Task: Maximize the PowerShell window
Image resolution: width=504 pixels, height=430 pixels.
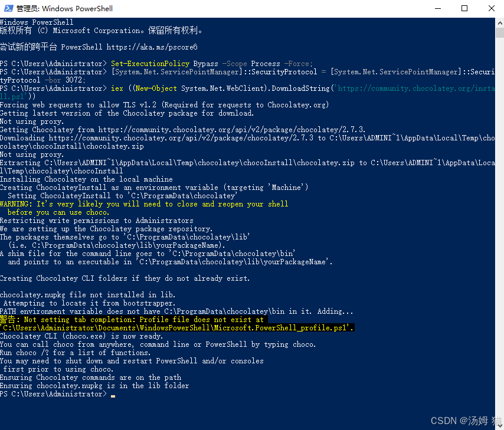Action: 464,8
